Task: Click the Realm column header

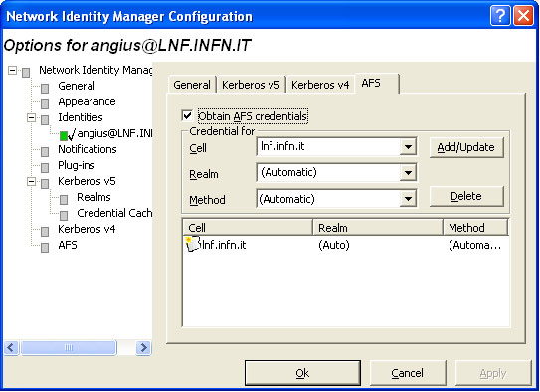Action: pyautogui.click(x=378, y=228)
